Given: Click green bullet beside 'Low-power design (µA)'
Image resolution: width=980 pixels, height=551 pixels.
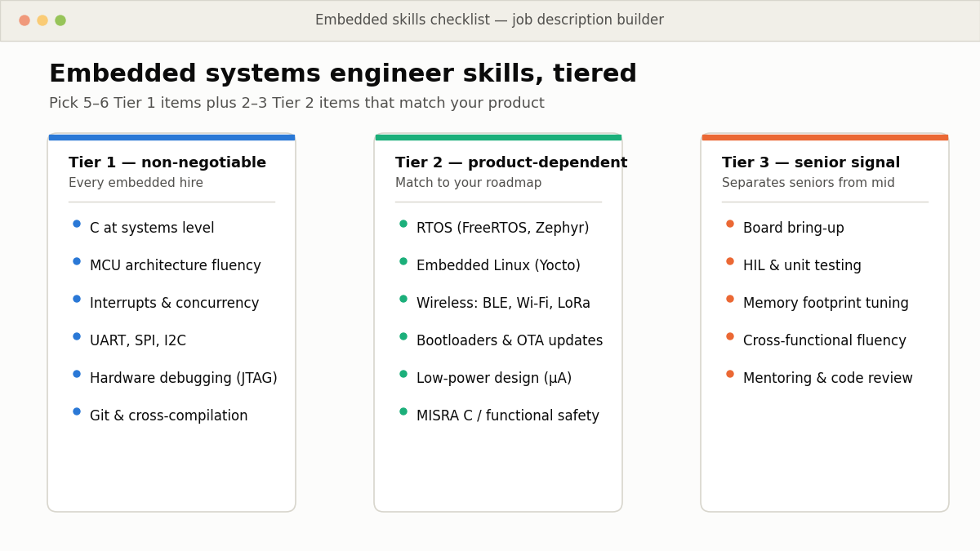Looking at the screenshot, I should pos(403,374).
